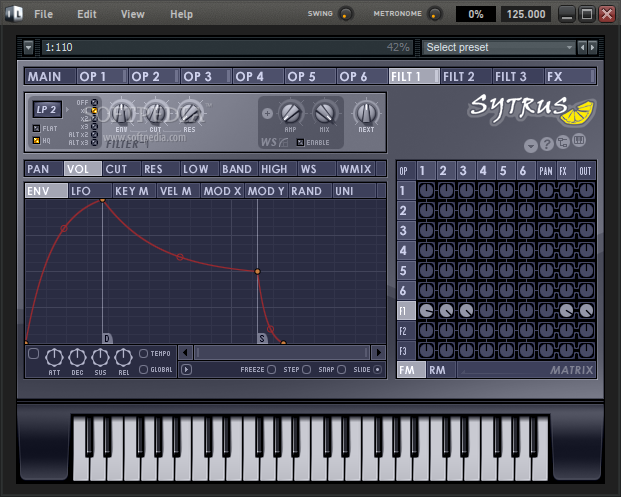Adjust the SWING knob
Image resolution: width=621 pixels, height=497 pixels.
[x=346, y=14]
